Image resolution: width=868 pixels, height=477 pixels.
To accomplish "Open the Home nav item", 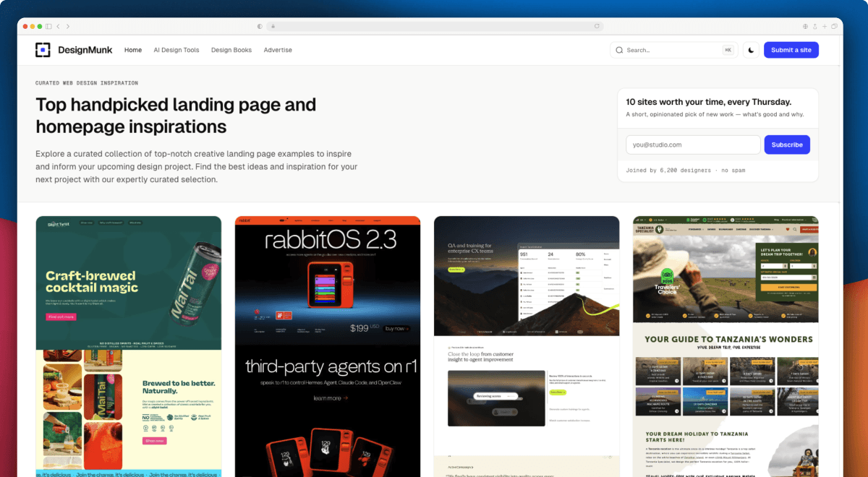I will click(133, 50).
